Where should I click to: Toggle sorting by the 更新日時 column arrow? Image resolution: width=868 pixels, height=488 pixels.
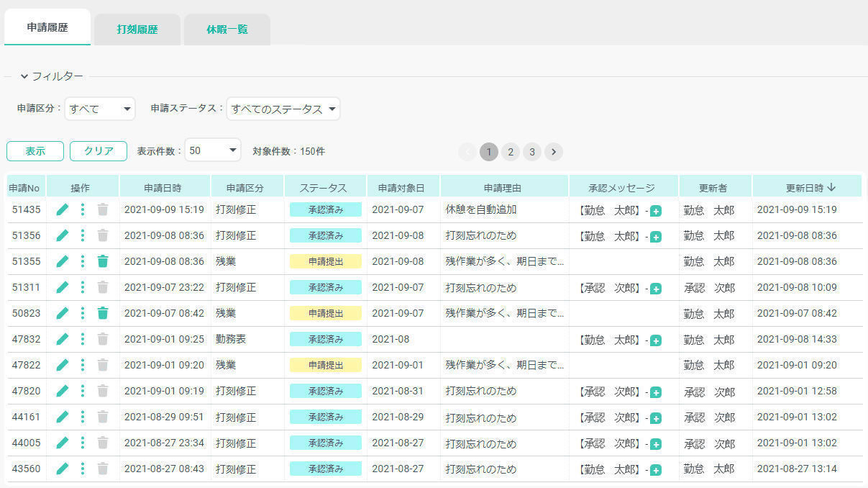(833, 186)
